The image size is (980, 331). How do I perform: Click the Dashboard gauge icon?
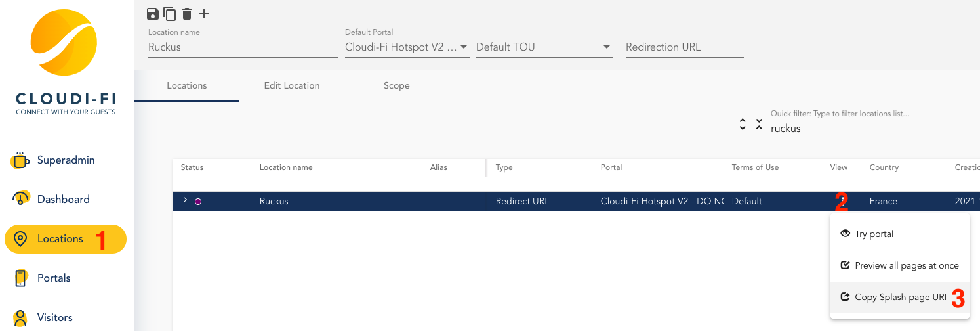(20, 199)
